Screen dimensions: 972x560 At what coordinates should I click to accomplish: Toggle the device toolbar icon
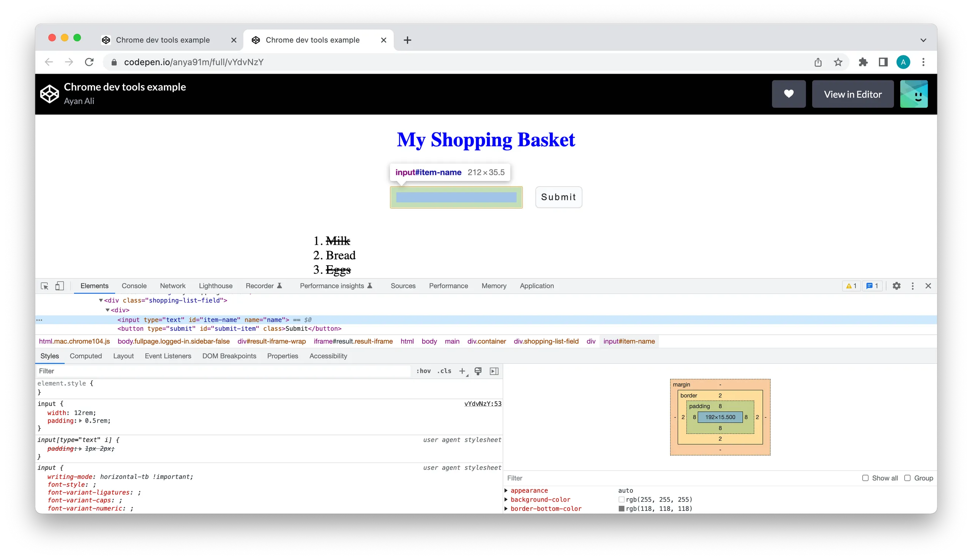[59, 286]
